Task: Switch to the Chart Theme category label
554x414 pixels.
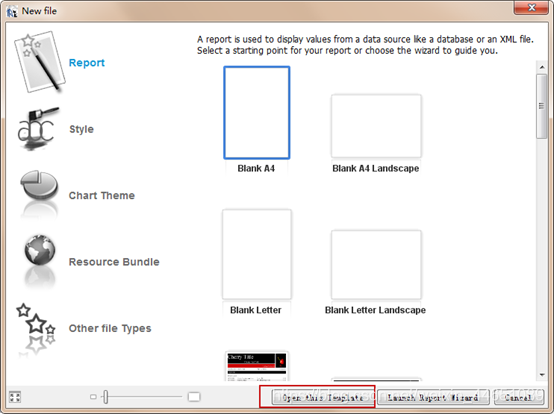Action: click(x=102, y=195)
